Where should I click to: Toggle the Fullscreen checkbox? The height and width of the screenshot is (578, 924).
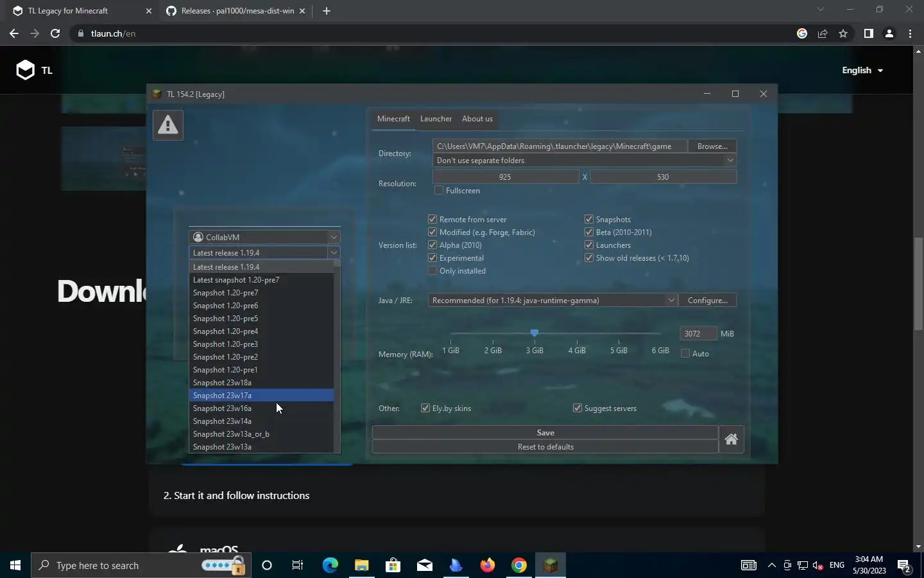point(439,190)
